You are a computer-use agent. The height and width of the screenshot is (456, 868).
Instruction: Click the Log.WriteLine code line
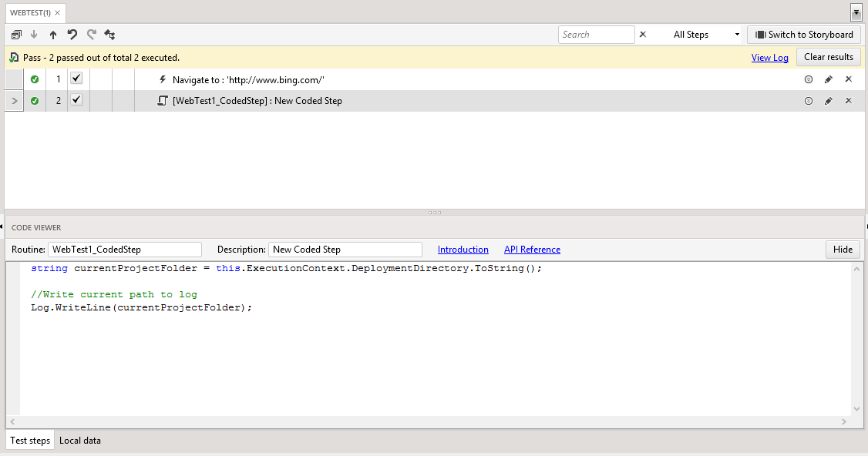141,307
